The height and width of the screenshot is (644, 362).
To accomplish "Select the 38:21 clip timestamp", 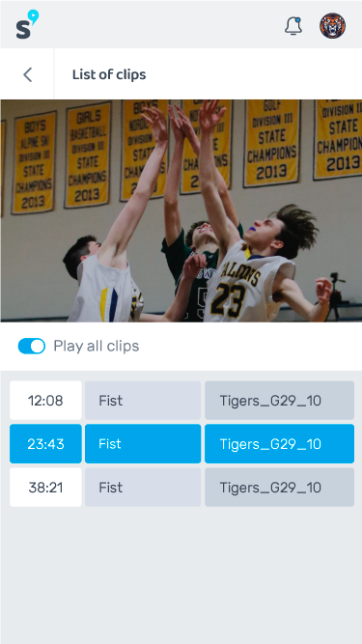I will tap(45, 488).
